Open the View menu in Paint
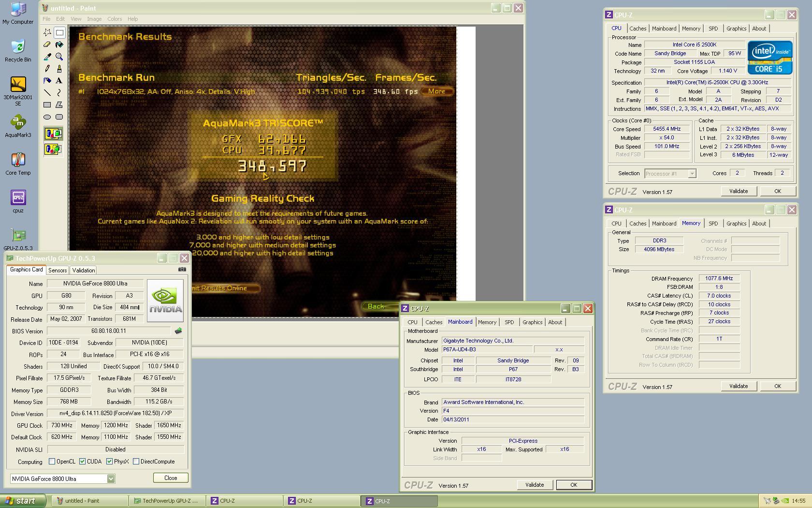Viewport: 812px width, 508px height. pos(76,19)
